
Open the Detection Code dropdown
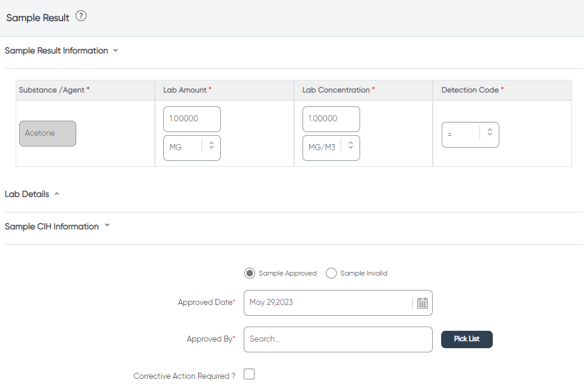pos(471,134)
